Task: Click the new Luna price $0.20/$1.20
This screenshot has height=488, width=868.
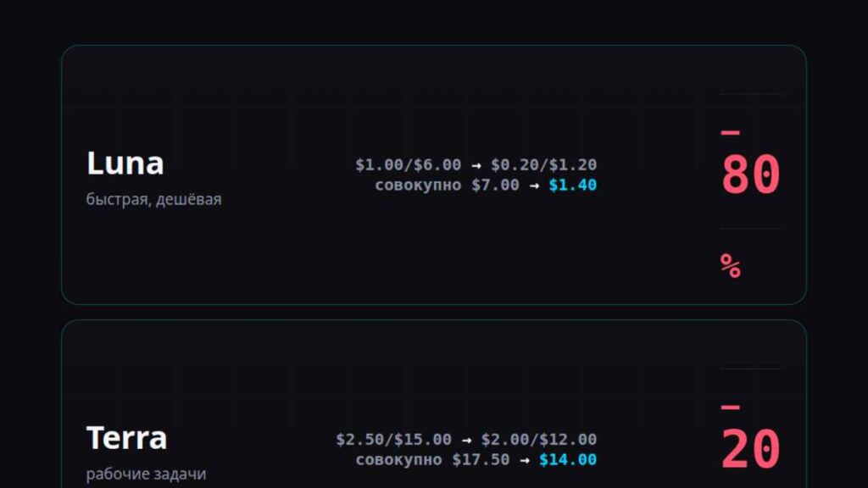Action: click(543, 164)
